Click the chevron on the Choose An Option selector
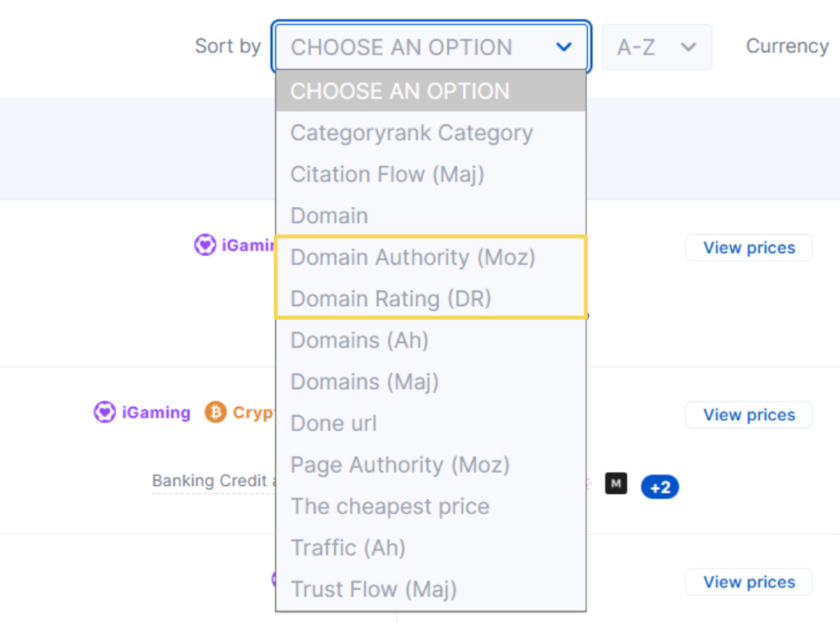 [x=562, y=47]
